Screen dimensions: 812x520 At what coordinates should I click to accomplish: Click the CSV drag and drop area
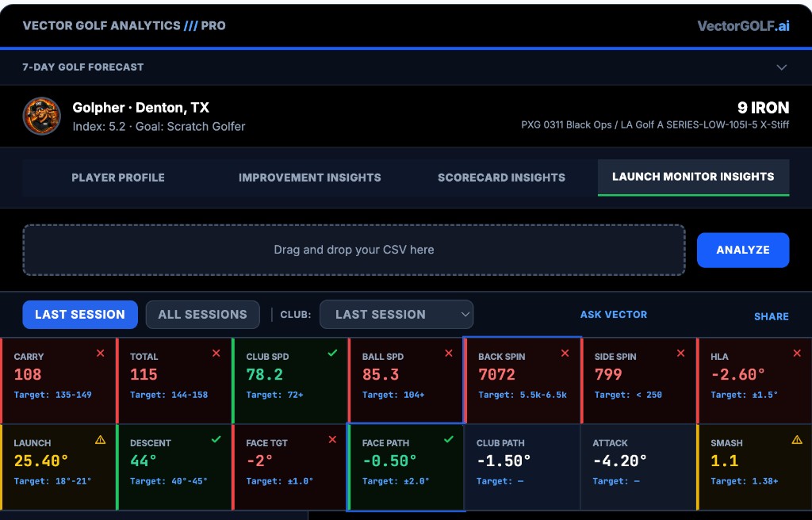(354, 250)
